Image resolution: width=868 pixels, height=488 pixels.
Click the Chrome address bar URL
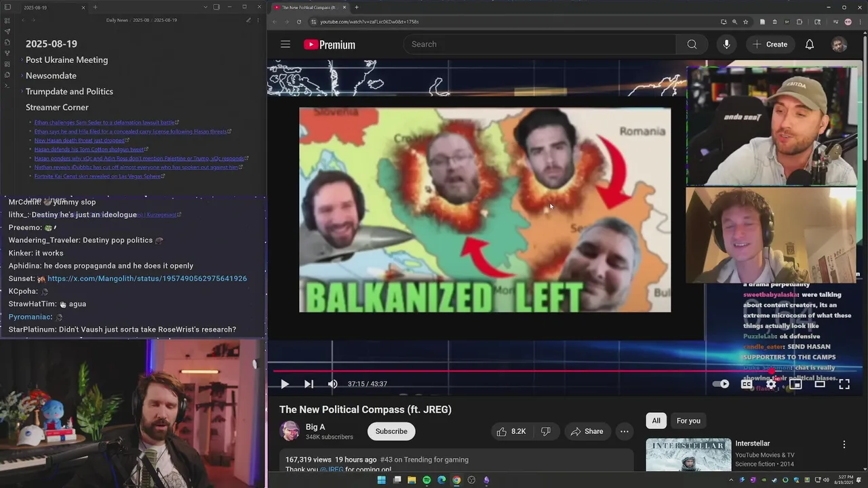pyautogui.click(x=370, y=22)
